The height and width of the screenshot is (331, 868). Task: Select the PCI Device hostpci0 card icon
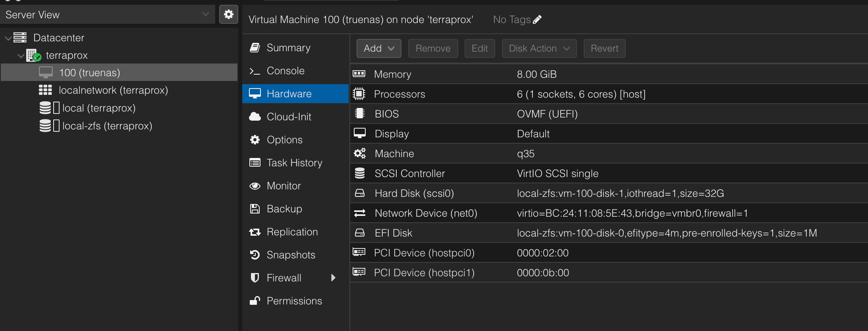pyautogui.click(x=359, y=252)
